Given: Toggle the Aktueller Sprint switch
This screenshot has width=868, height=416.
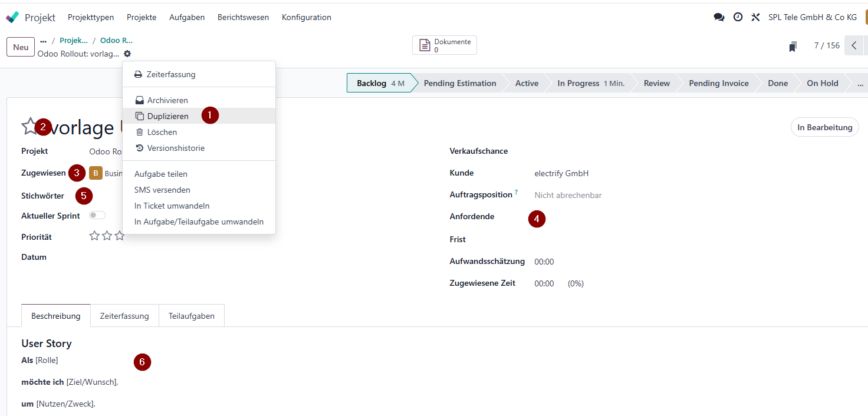Looking at the screenshot, I should (97, 215).
